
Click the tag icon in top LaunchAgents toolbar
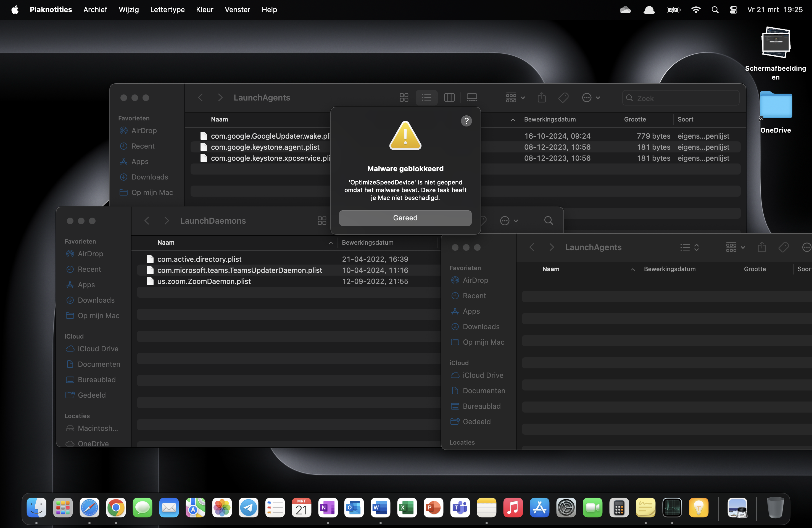tap(563, 98)
